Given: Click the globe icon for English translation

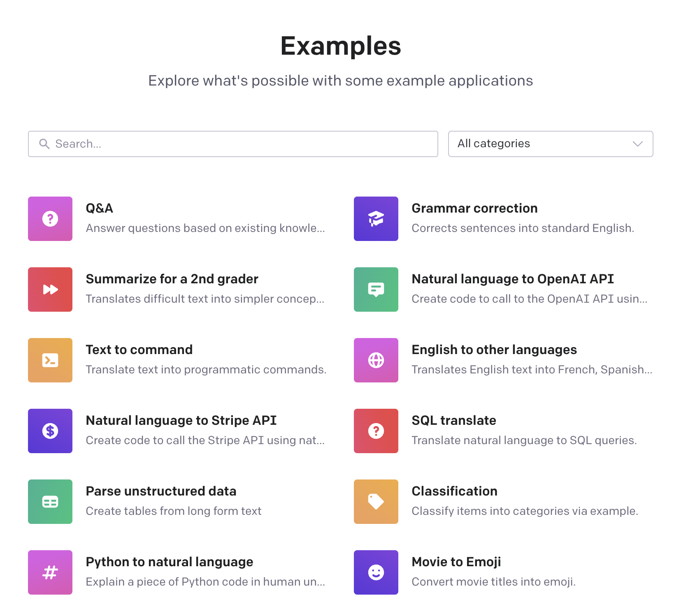Looking at the screenshot, I should click(376, 360).
